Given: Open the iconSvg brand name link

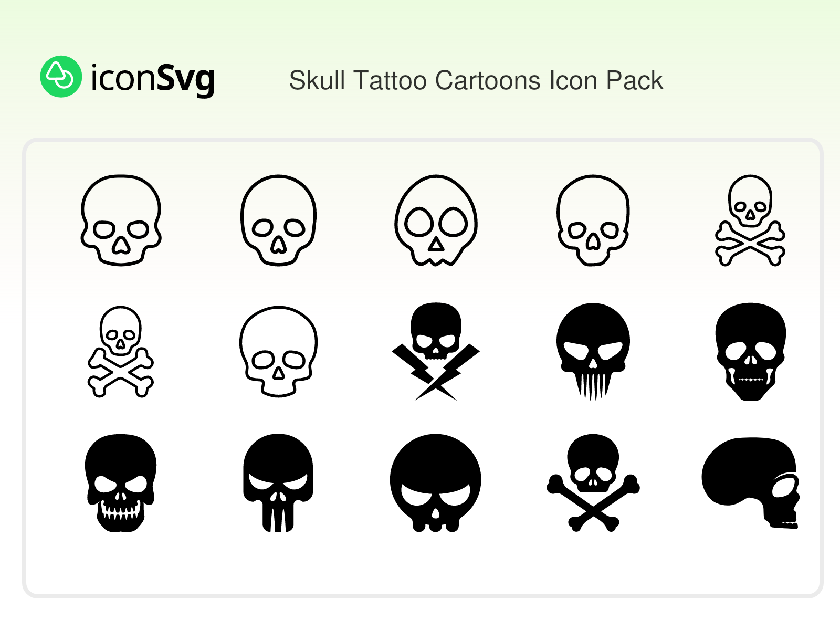Looking at the screenshot, I should coord(153,79).
